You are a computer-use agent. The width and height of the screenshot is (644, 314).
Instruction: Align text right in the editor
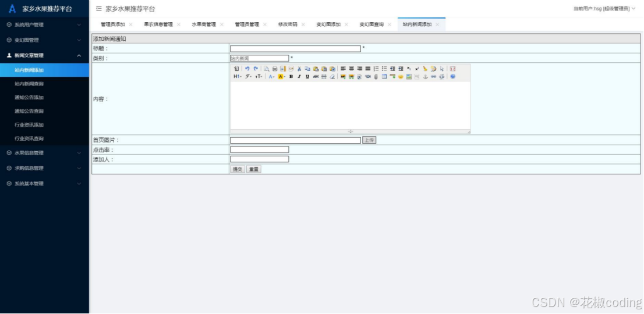[x=360, y=69]
